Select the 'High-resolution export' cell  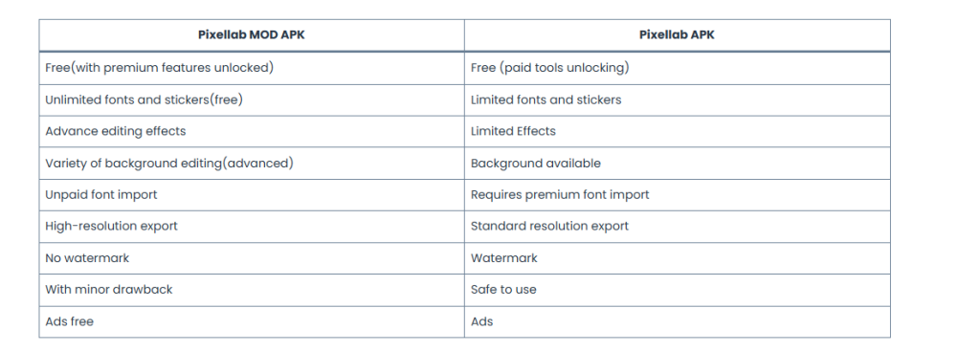252,227
